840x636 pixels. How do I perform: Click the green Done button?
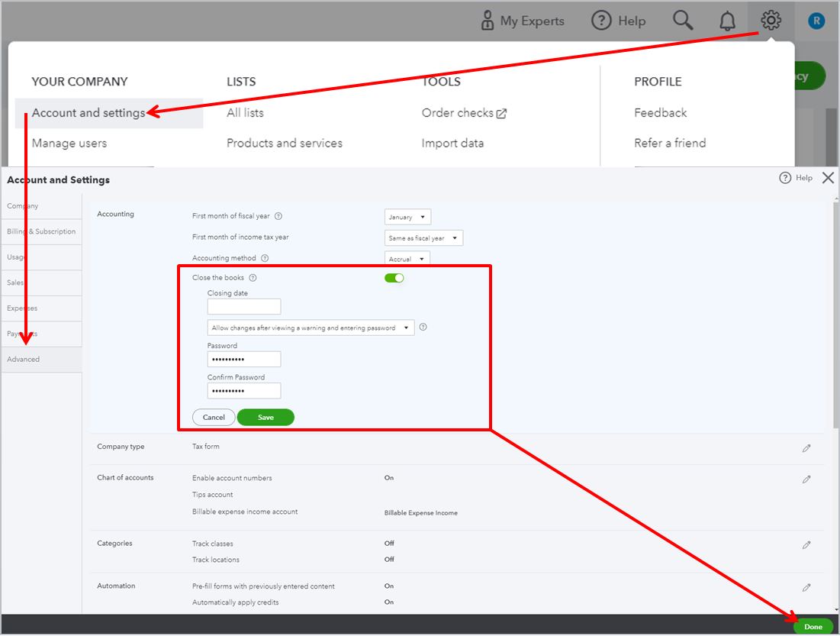coord(813,627)
